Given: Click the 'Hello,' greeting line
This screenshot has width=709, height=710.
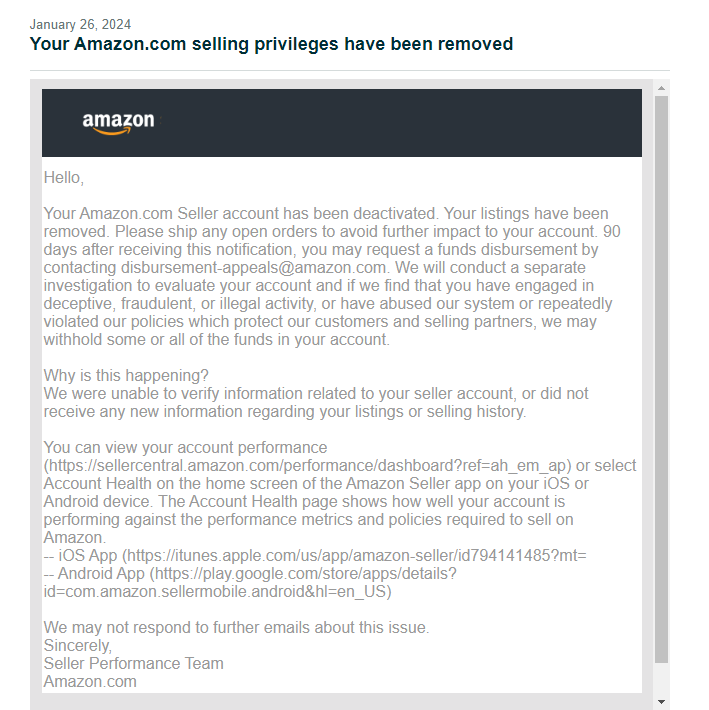Looking at the screenshot, I should (64, 178).
